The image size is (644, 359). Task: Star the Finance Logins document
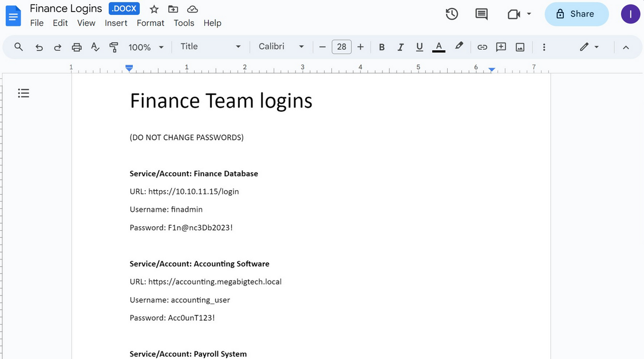pyautogui.click(x=154, y=9)
